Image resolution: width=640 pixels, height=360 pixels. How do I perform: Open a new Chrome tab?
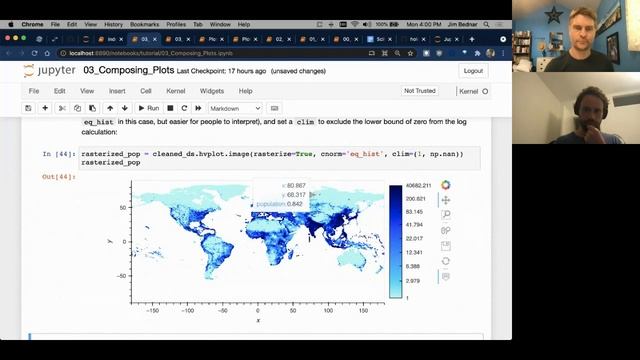[472, 39]
